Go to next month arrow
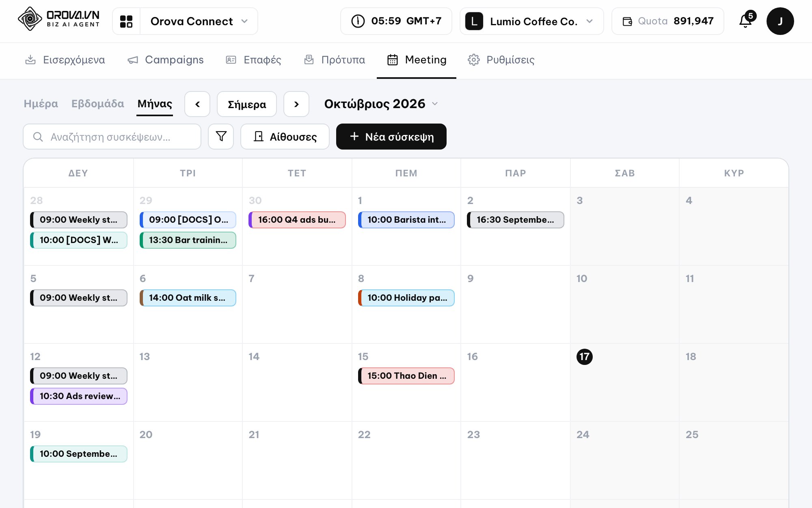 click(x=296, y=104)
